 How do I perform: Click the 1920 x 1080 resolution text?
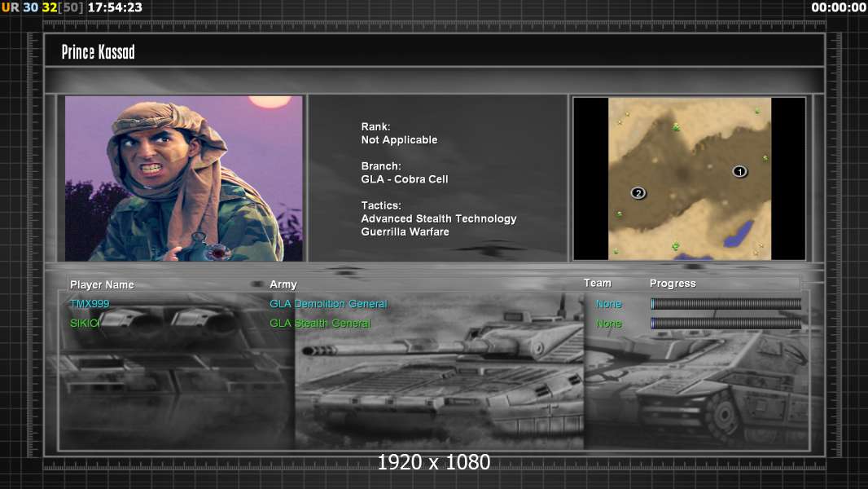[x=434, y=462]
